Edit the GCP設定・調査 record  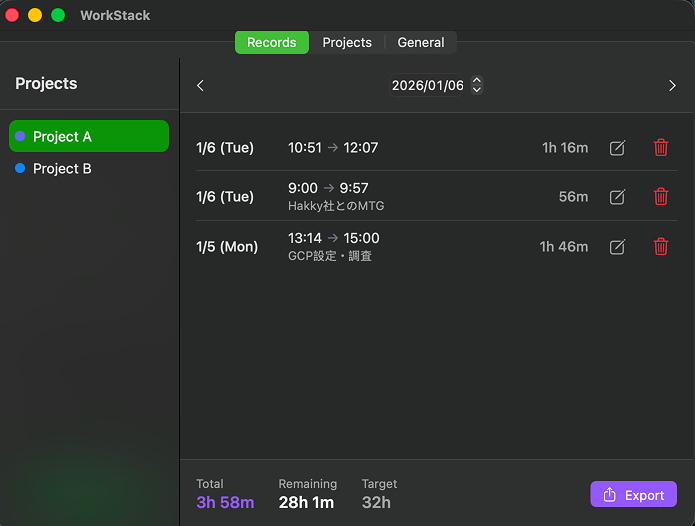point(617,246)
